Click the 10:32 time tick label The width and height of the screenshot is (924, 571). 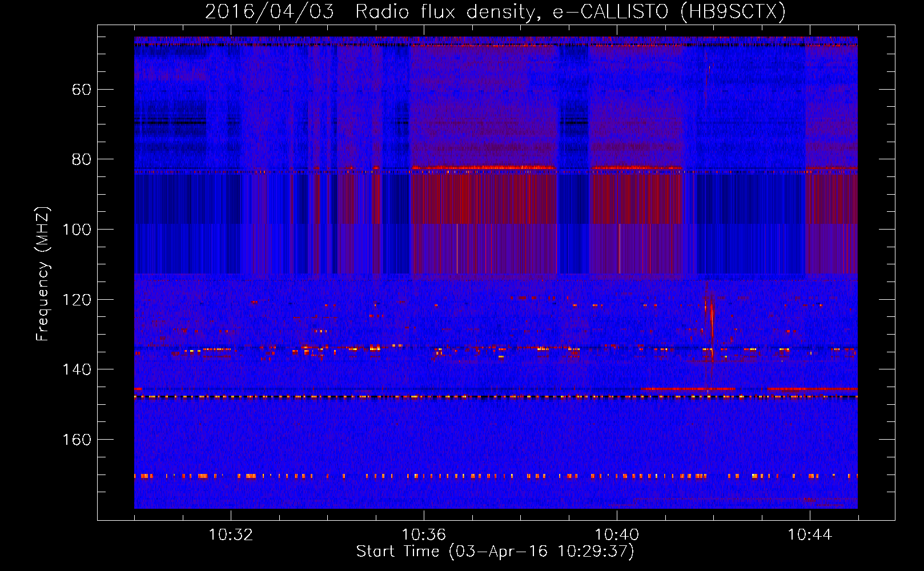coord(231,535)
